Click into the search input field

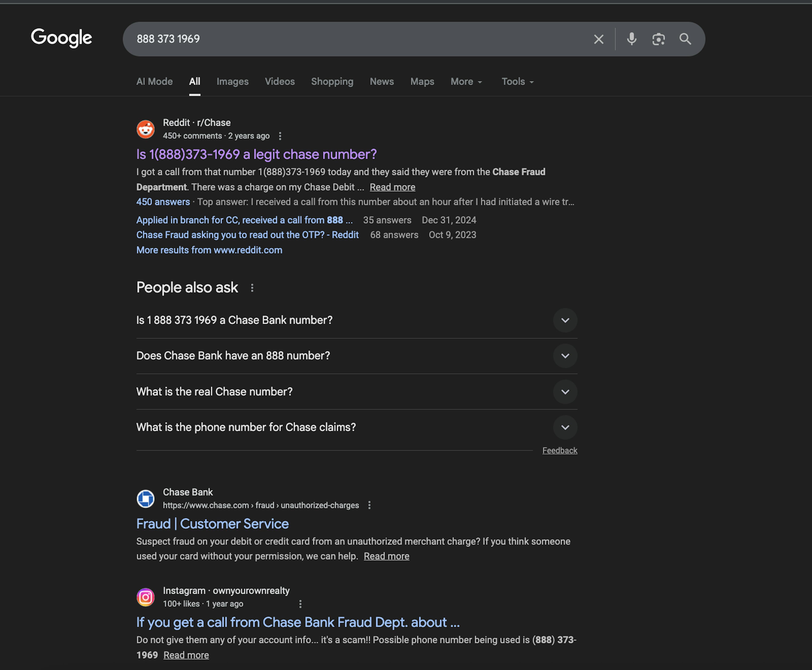347,39
